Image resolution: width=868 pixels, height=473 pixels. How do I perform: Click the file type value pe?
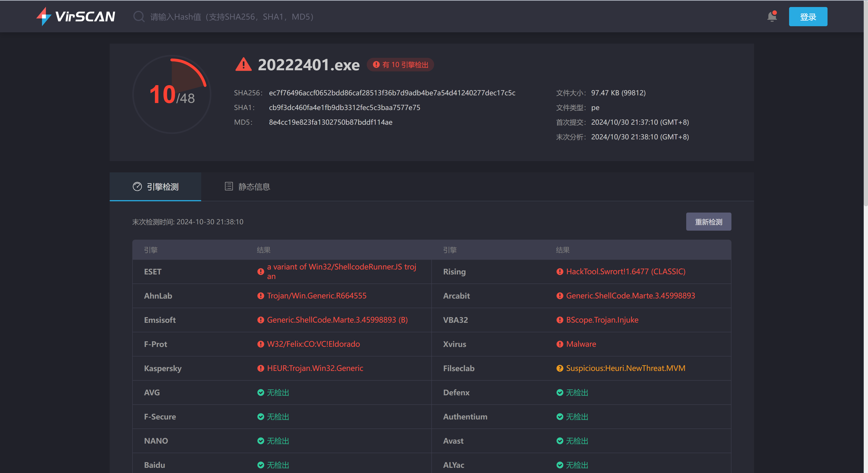coord(595,108)
